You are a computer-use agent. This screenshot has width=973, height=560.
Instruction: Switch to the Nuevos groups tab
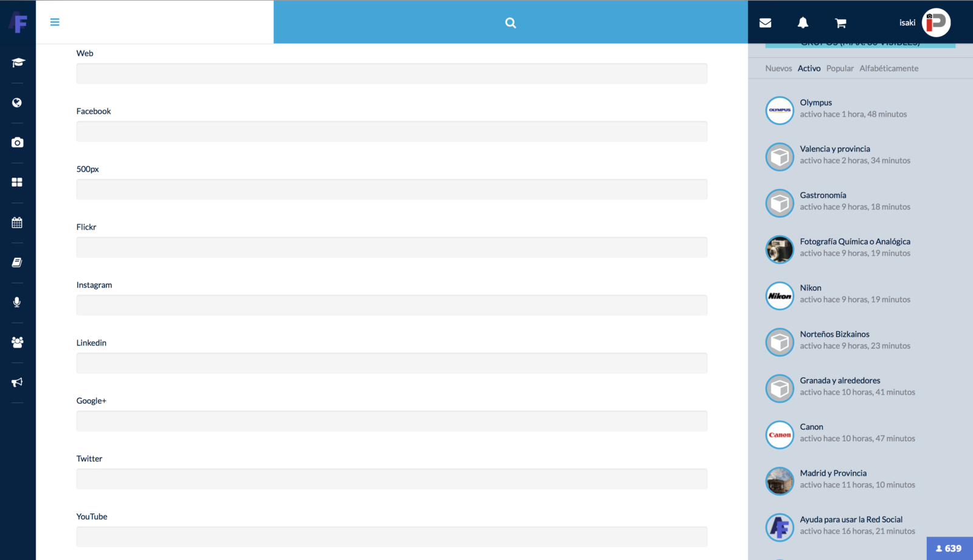coord(778,68)
